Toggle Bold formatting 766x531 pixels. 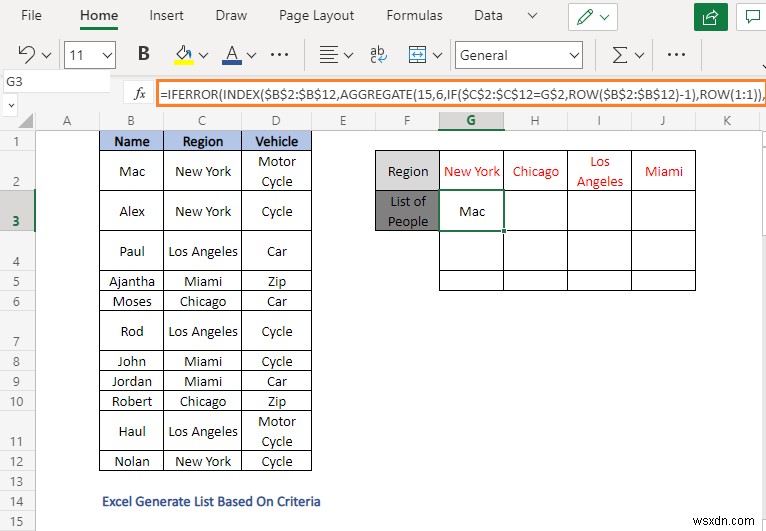(x=144, y=54)
